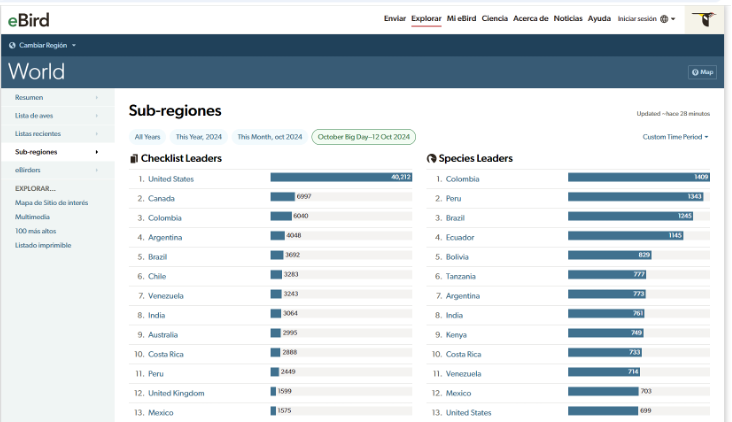Go to the Ciencia menu item
The height and width of the screenshot is (422, 732).
[494, 19]
